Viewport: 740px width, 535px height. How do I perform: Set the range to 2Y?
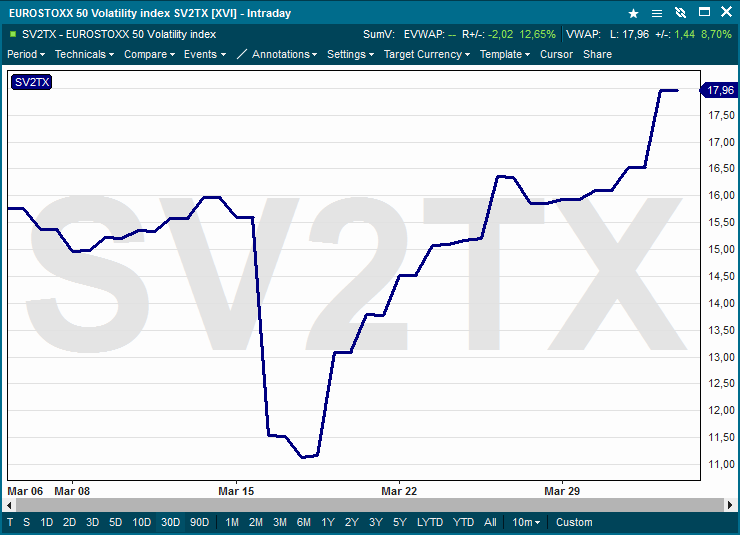pos(352,522)
